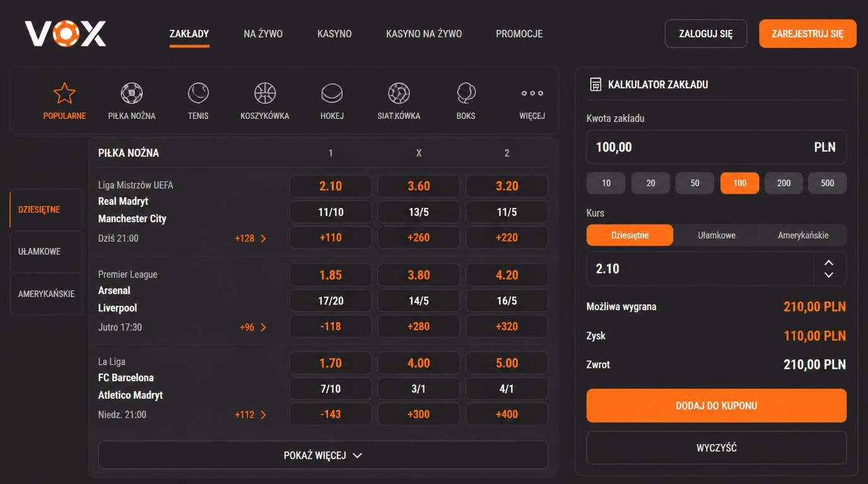Open the Kasyno tab

tap(334, 34)
